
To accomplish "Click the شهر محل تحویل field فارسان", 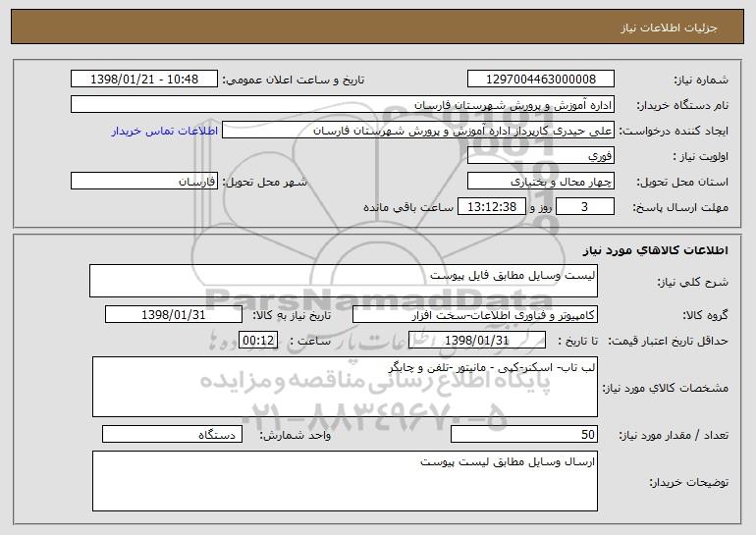I will (144, 182).
